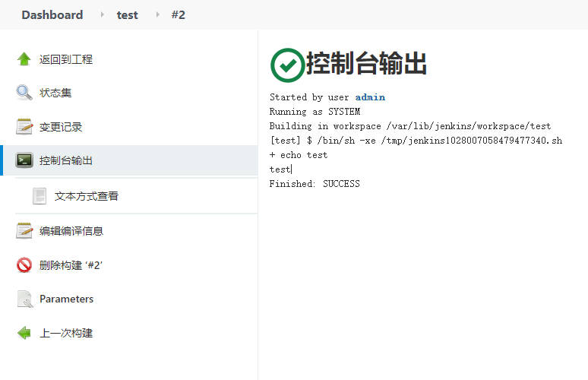Select build #2 in the breadcrumb

pos(178,15)
